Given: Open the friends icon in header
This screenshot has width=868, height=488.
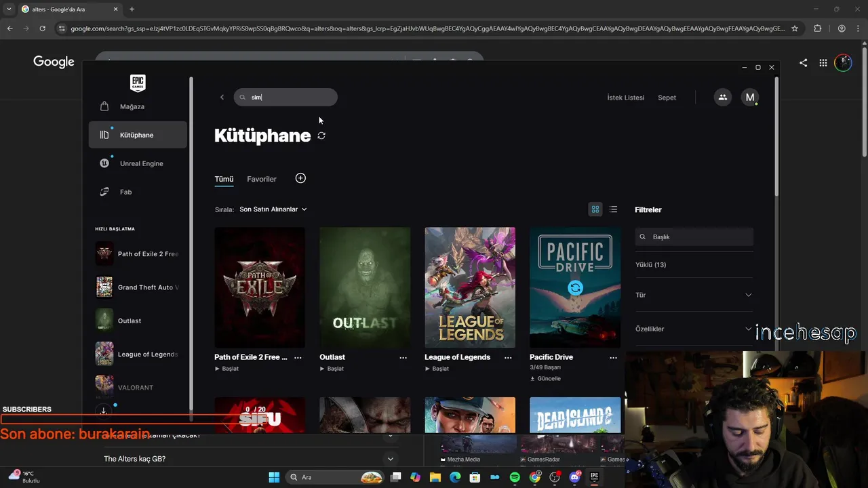Looking at the screenshot, I should pyautogui.click(x=723, y=98).
